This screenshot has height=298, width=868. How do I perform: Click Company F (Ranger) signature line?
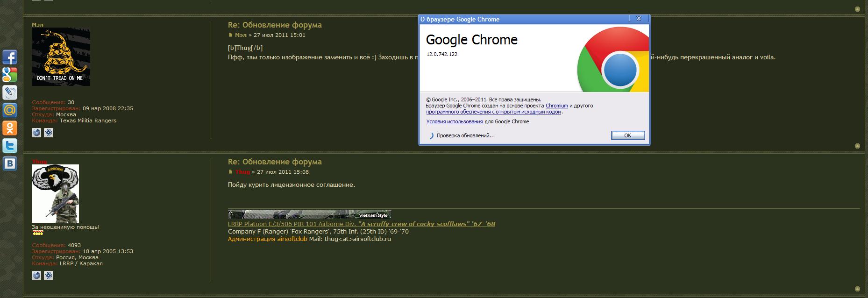(x=318, y=231)
